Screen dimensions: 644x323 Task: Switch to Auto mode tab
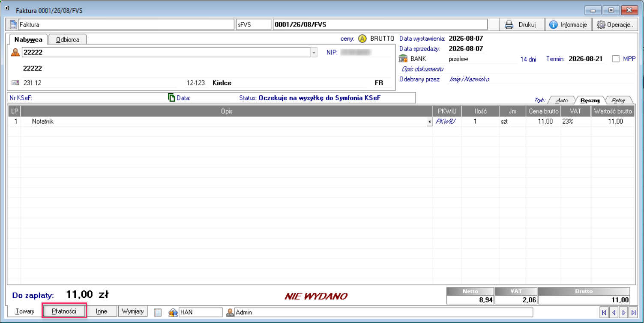561,100
